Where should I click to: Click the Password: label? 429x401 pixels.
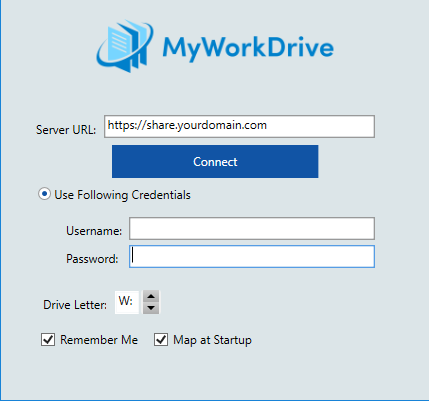click(x=92, y=259)
